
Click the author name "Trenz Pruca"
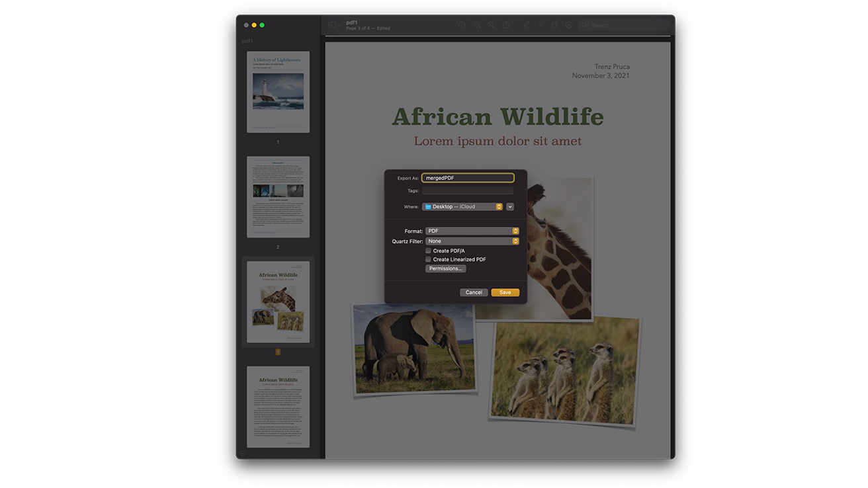(x=612, y=67)
